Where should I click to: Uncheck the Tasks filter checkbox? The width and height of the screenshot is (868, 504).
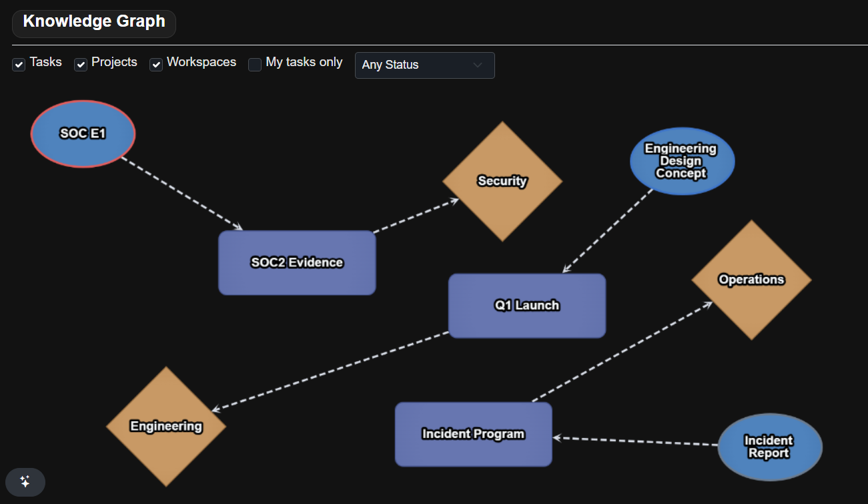18,65
